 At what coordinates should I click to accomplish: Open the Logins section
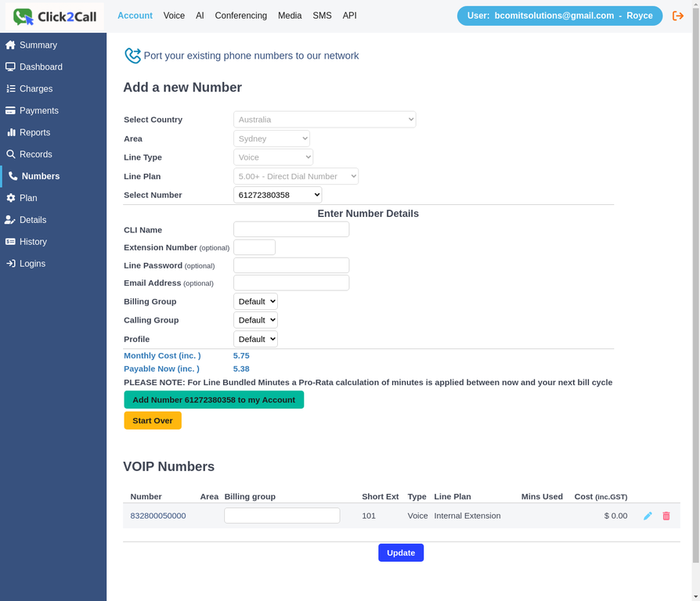point(34,264)
